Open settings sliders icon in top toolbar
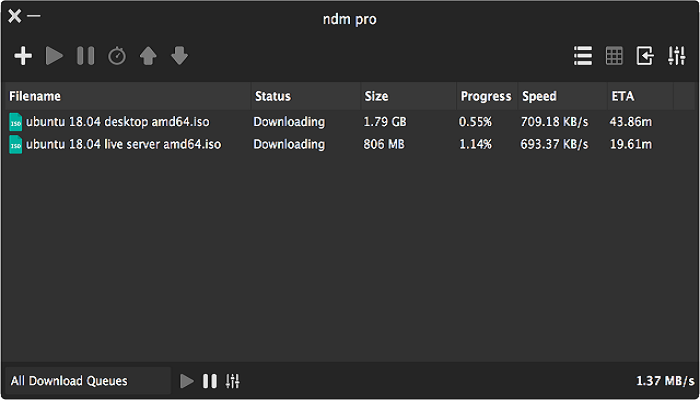Screen dimensions: 700x400 677,56
